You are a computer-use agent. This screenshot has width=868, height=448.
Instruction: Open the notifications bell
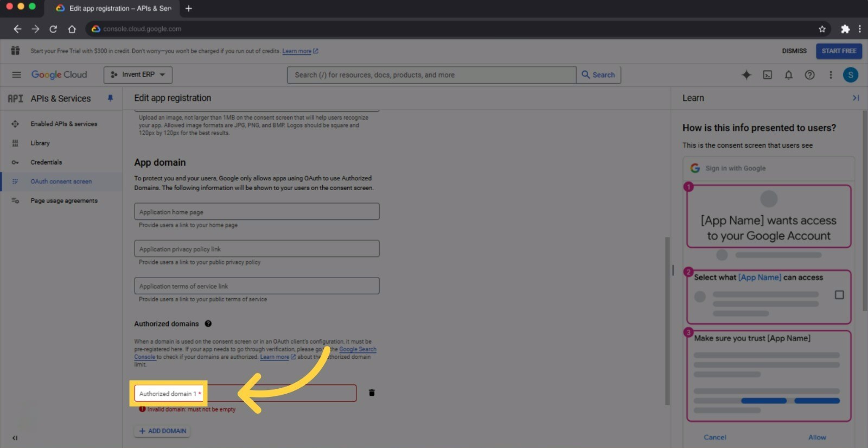click(x=789, y=75)
